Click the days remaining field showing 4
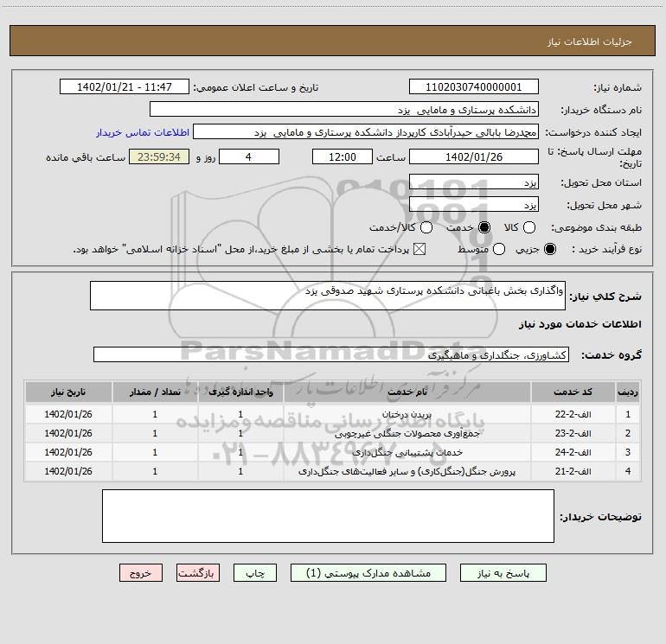This screenshot has height=644, width=666. pyautogui.click(x=249, y=156)
